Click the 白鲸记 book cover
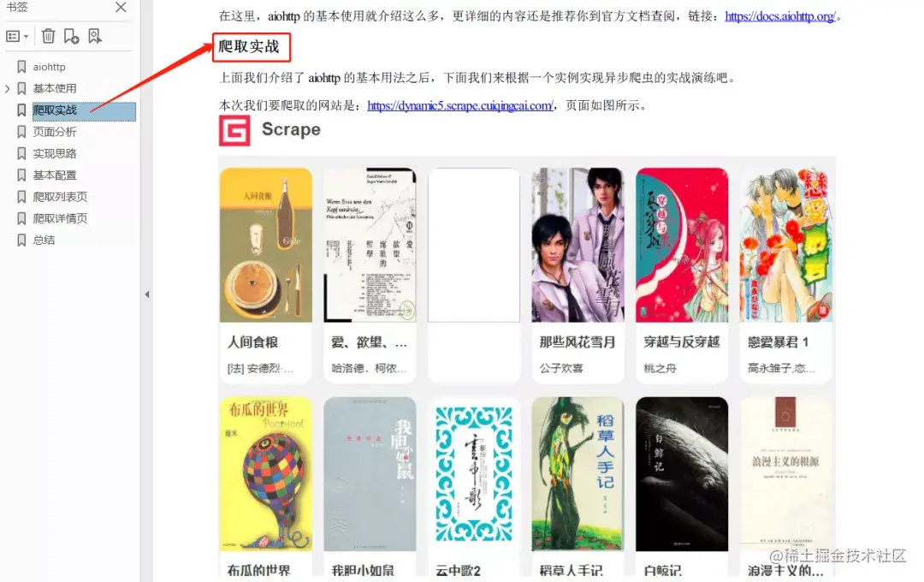 coord(682,474)
